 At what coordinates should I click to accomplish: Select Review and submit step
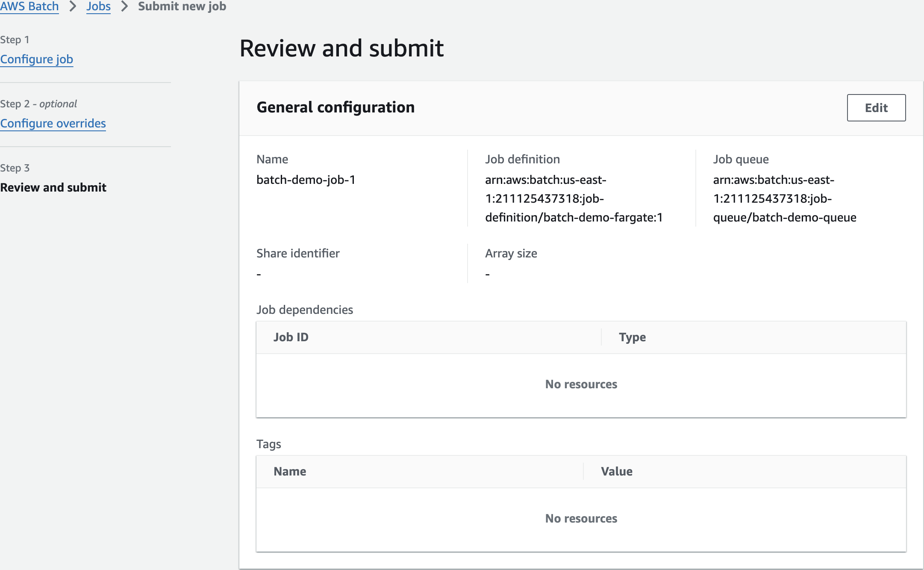(x=53, y=187)
